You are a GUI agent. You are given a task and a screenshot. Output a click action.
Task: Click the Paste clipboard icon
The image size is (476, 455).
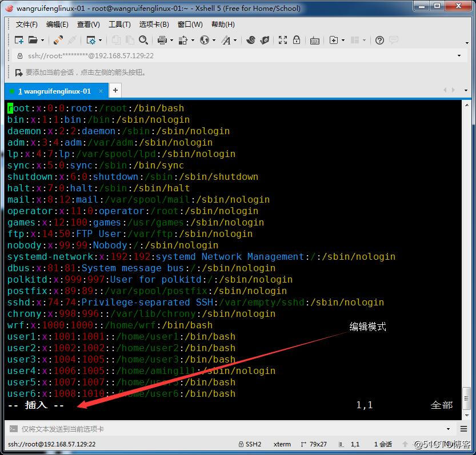click(x=130, y=40)
